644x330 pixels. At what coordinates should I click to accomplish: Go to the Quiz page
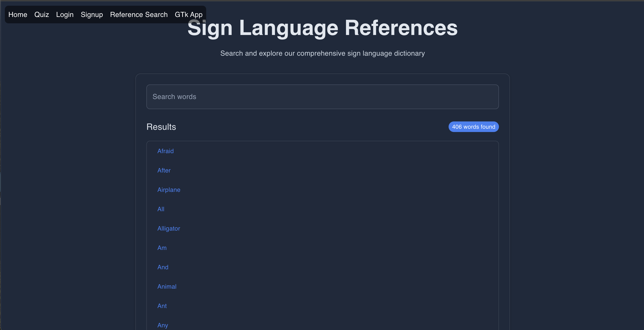[42, 15]
